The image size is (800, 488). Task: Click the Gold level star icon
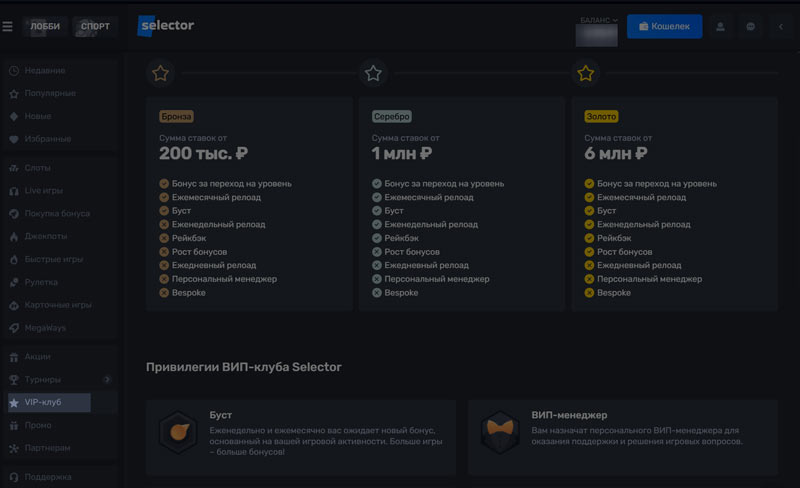coord(586,73)
